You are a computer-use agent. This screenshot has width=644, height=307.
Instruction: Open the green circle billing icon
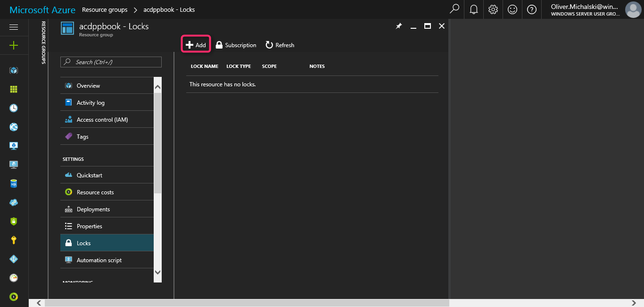click(14, 297)
